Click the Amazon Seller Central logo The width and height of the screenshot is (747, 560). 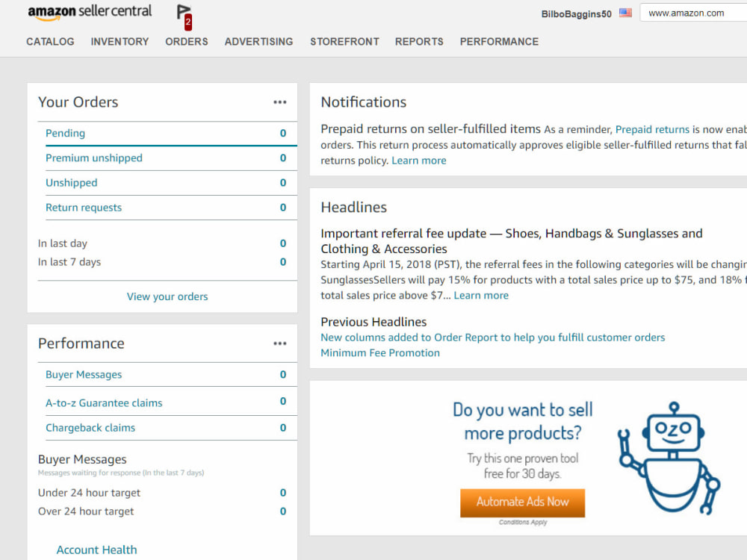(90, 13)
